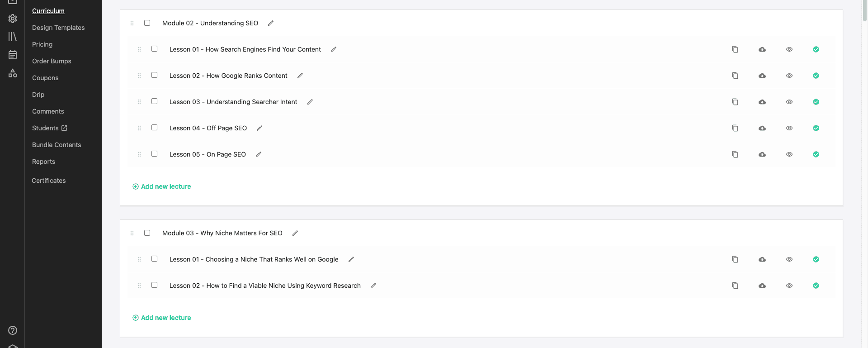Duplicate Lesson 01 - How Search Engines Find Your Content
Image resolution: width=868 pixels, height=348 pixels.
[735, 49]
